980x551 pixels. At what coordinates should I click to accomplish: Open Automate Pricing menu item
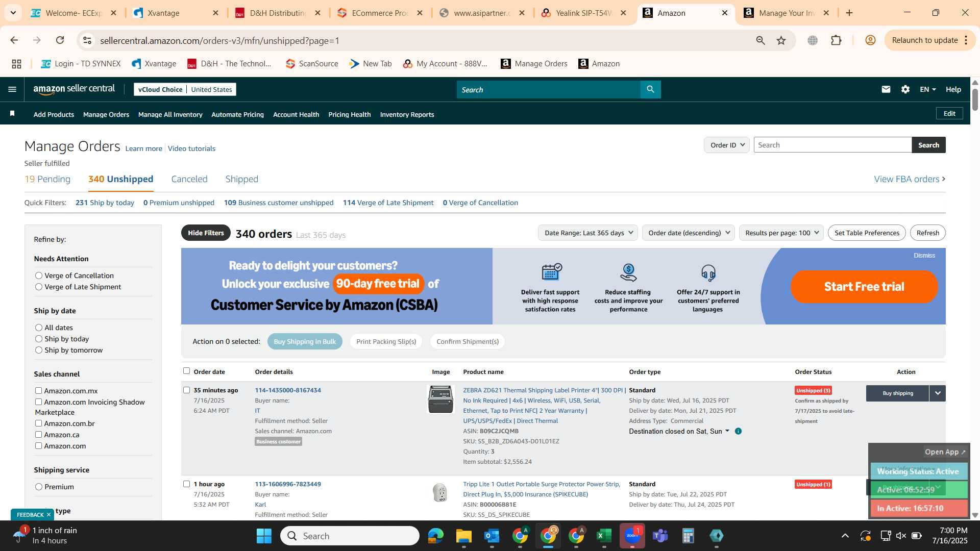click(x=238, y=114)
